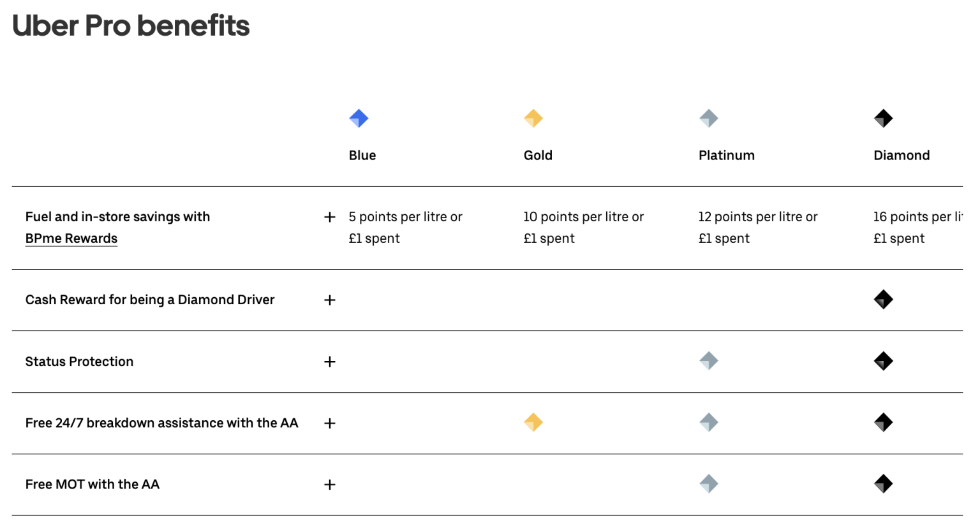Expand the Status Protection details

click(x=330, y=362)
